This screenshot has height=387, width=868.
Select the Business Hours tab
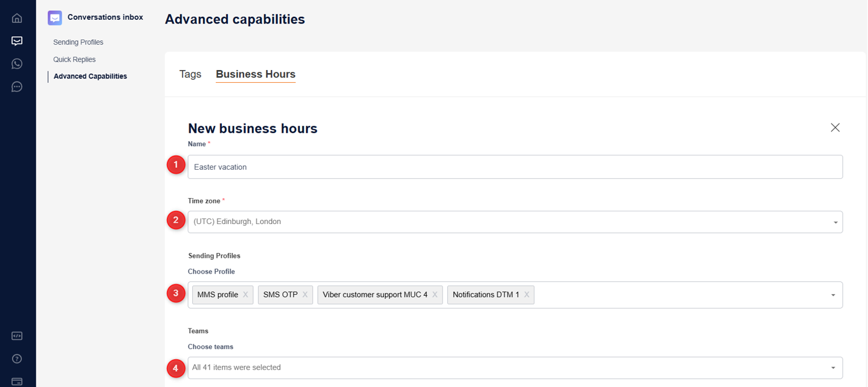click(x=256, y=74)
